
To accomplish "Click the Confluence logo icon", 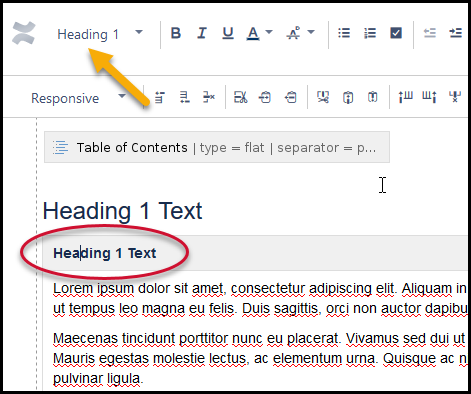I will pos(24,33).
